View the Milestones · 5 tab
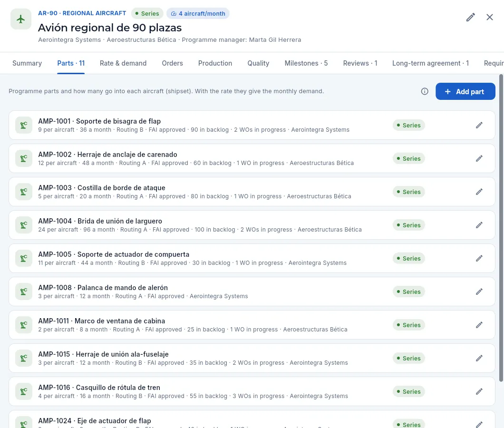 click(x=306, y=63)
